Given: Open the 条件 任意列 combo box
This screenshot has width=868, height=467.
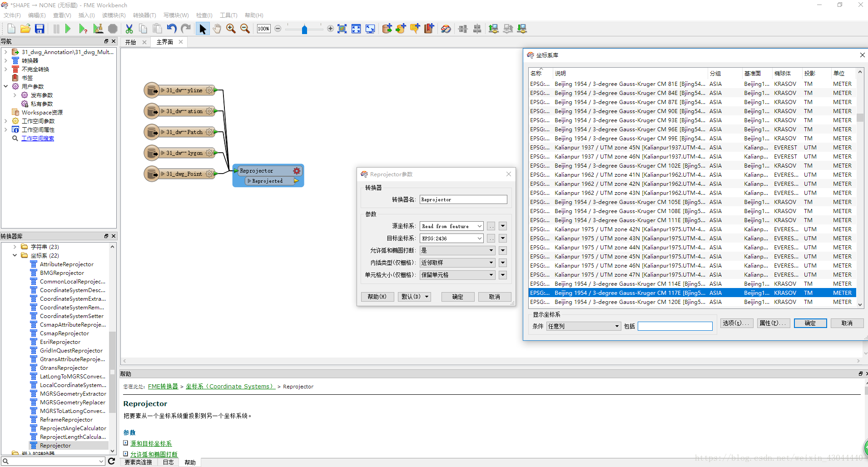Looking at the screenshot, I should click(584, 326).
